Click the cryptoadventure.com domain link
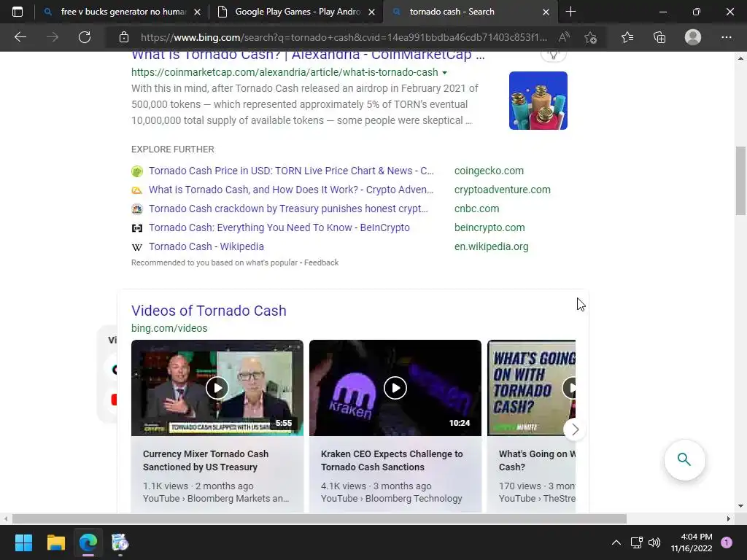747x560 pixels. pos(502,190)
